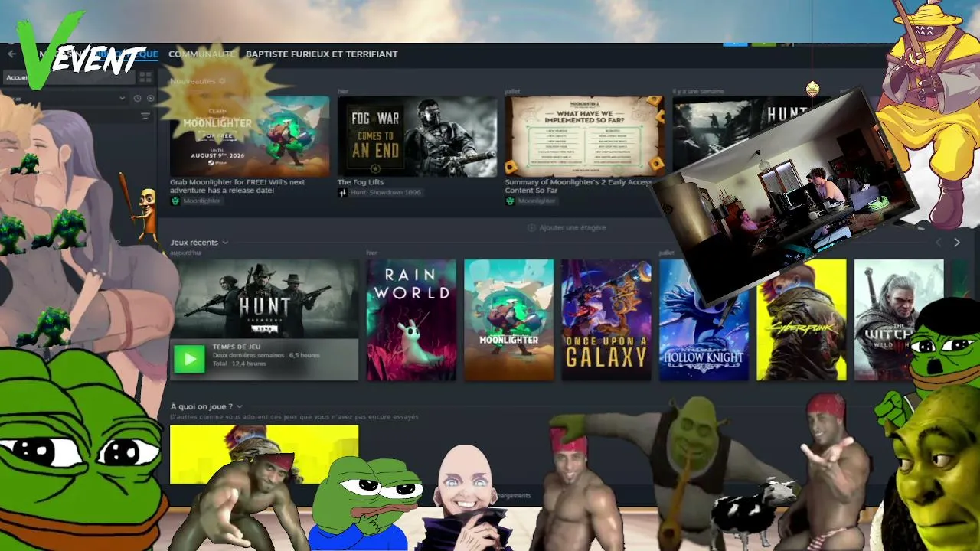This screenshot has height=551, width=980.
Task: Open the What Have We Implemented image
Action: tap(584, 136)
